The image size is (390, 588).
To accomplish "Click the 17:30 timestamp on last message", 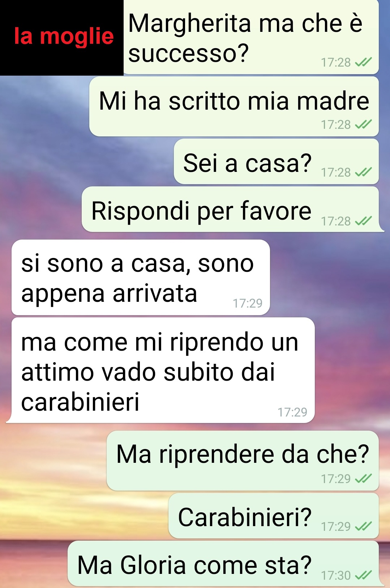I will [336, 575].
